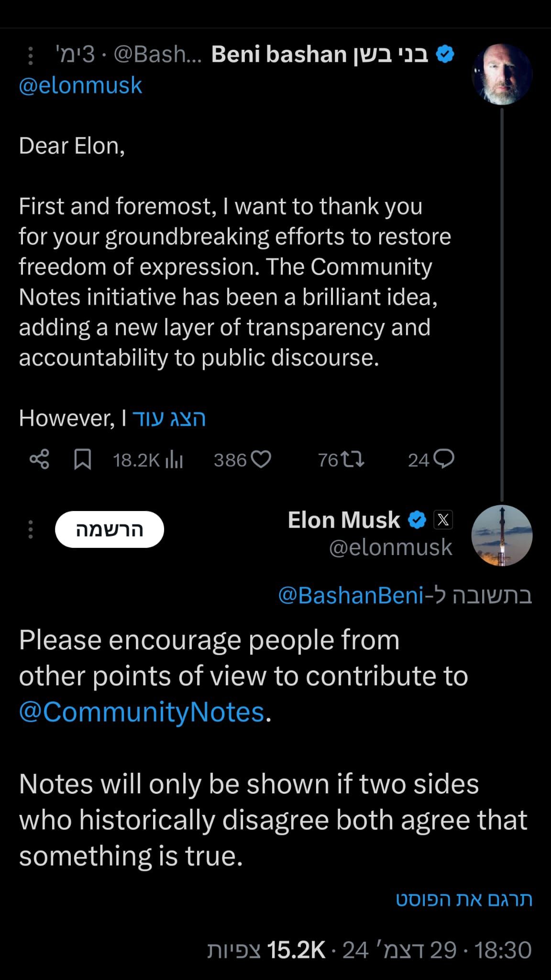This screenshot has width=551, height=980.
Task: Click Beni's blue verified badge
Action: point(445,55)
